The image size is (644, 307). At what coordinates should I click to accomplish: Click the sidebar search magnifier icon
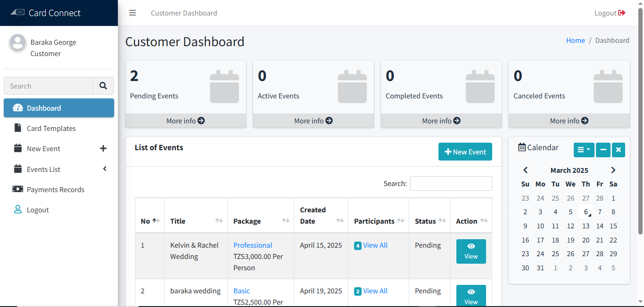coord(103,86)
